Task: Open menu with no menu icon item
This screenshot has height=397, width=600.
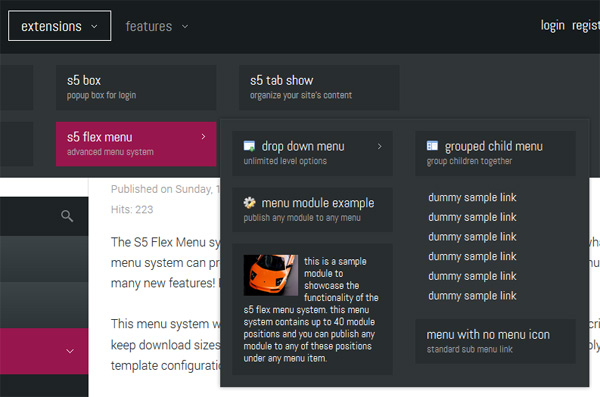Action: [496, 341]
